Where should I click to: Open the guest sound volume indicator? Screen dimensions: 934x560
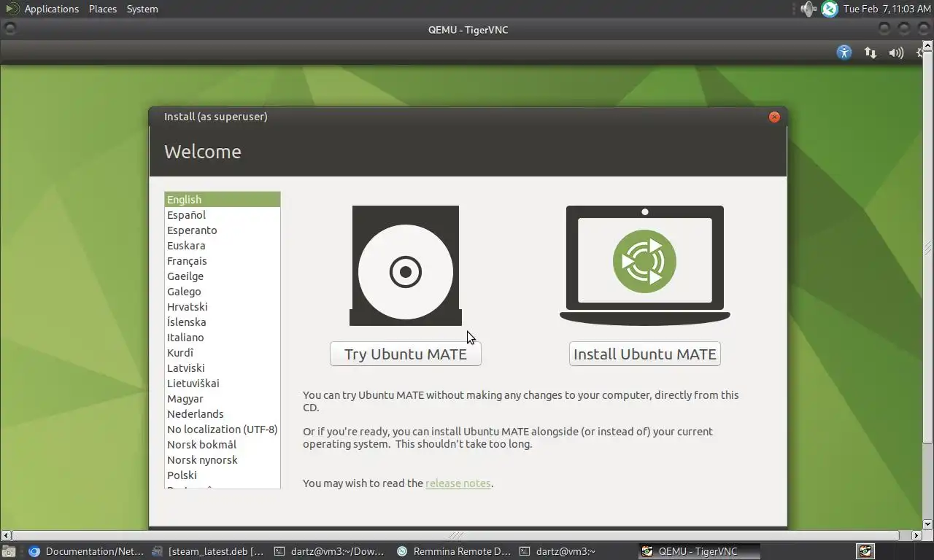pos(896,52)
